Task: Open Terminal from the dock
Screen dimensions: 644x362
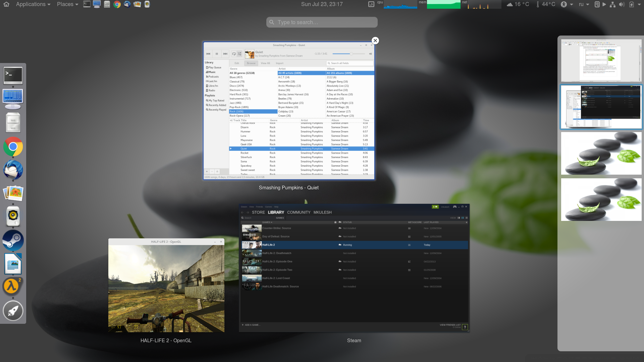Action: click(x=13, y=75)
